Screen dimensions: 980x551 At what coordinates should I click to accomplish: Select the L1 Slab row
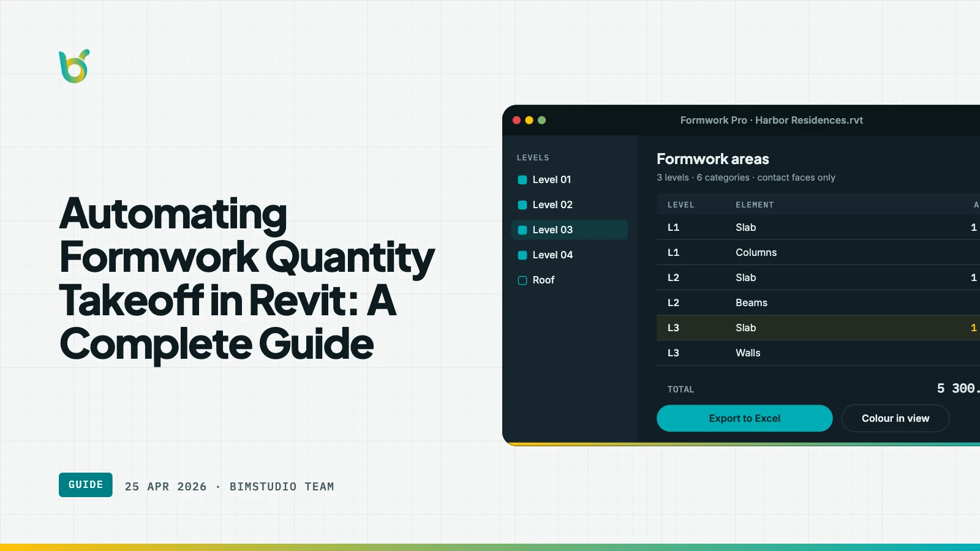point(818,227)
